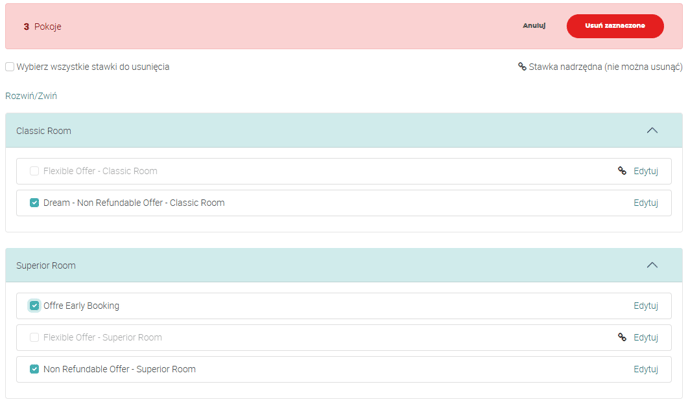The width and height of the screenshot is (688, 404).
Task: Uncheck Dream - Non Refundable Offer - Classic Room
Action: (x=35, y=203)
